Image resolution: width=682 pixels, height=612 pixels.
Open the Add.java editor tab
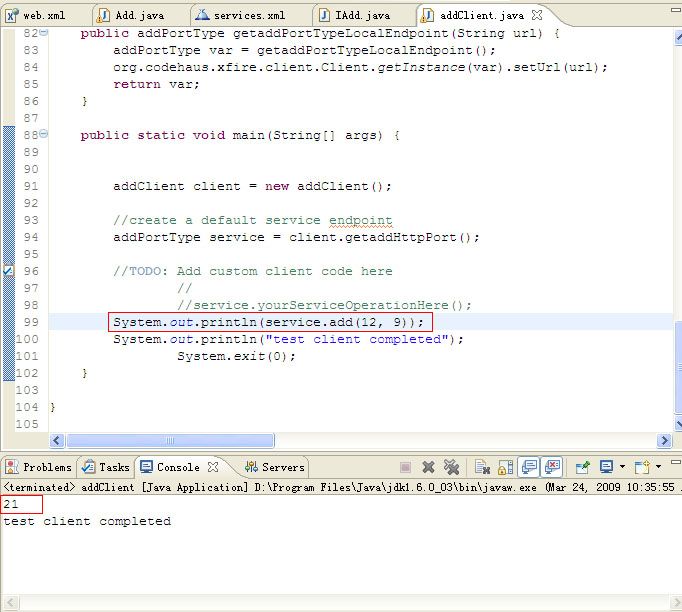pos(131,16)
